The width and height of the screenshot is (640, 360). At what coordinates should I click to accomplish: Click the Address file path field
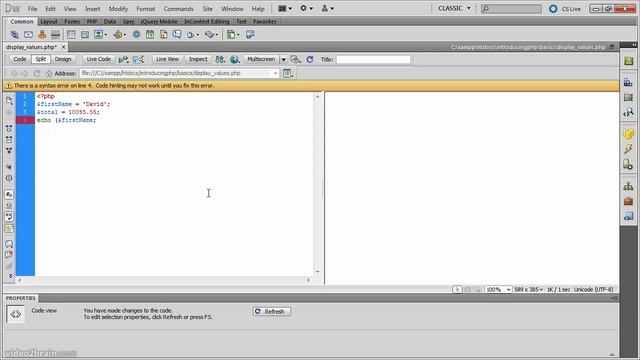[176, 73]
